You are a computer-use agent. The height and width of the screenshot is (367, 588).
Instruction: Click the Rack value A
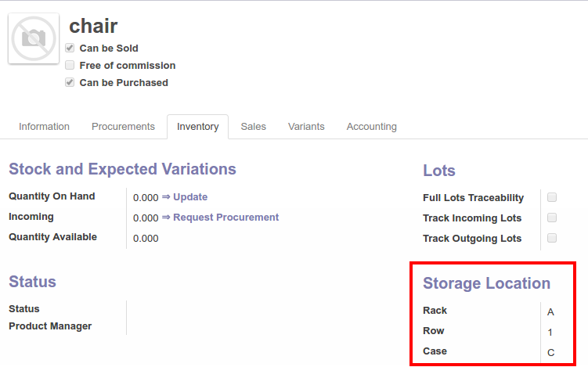[550, 311]
